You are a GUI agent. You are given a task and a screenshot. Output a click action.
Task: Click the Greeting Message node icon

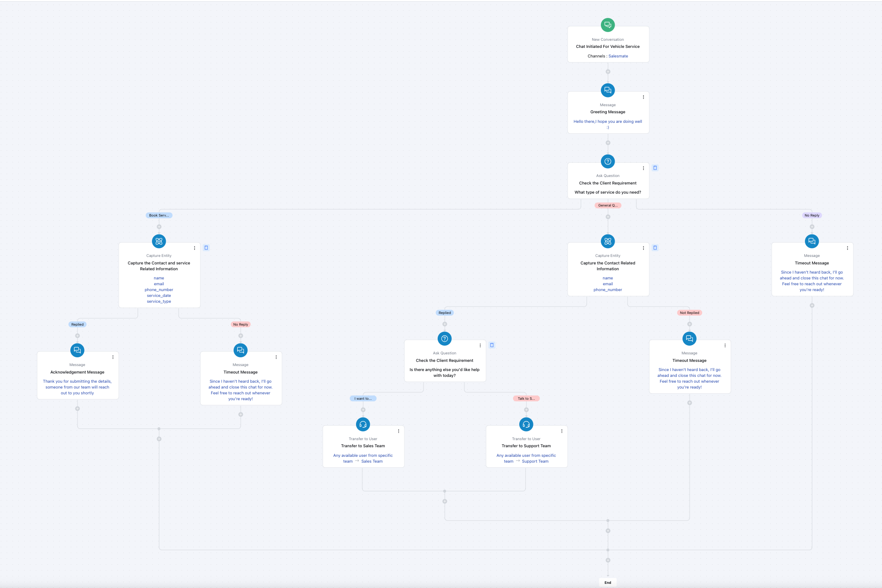point(608,90)
